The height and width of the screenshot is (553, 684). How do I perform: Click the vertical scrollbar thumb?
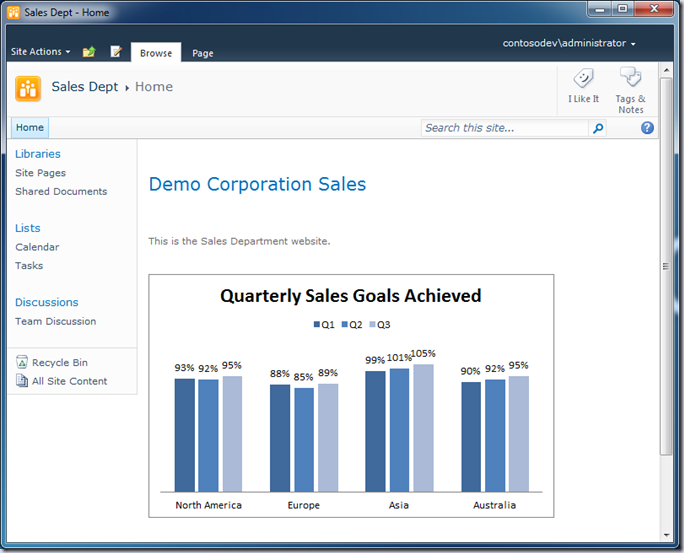pyautogui.click(x=666, y=266)
